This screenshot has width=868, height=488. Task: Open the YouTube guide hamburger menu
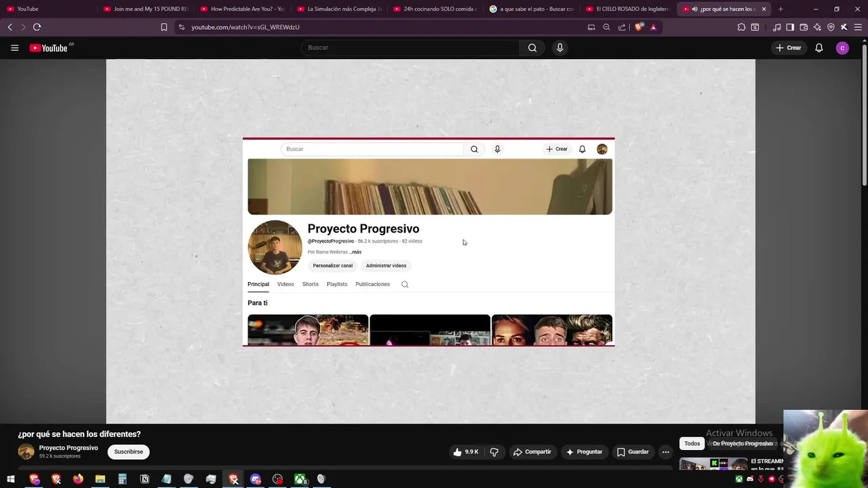point(14,48)
